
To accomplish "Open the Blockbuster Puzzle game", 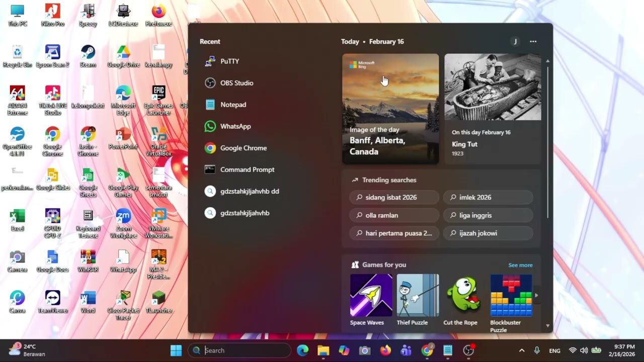I will click(511, 303).
